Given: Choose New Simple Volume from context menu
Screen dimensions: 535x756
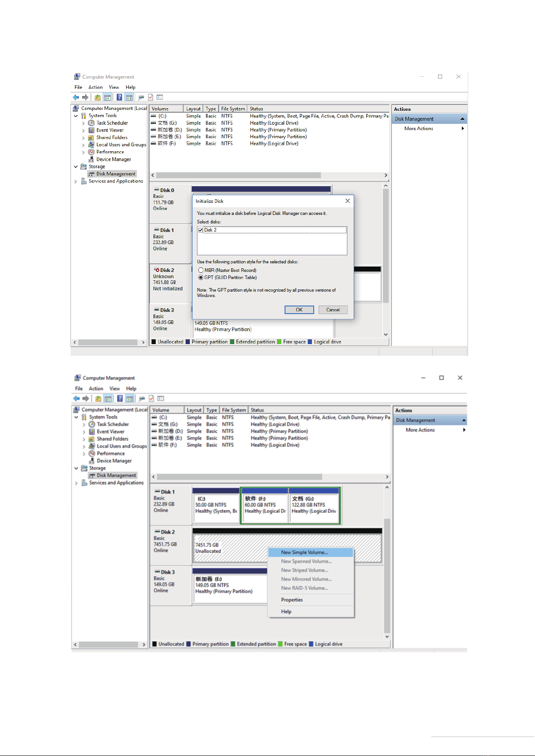Looking at the screenshot, I should pyautogui.click(x=304, y=552).
